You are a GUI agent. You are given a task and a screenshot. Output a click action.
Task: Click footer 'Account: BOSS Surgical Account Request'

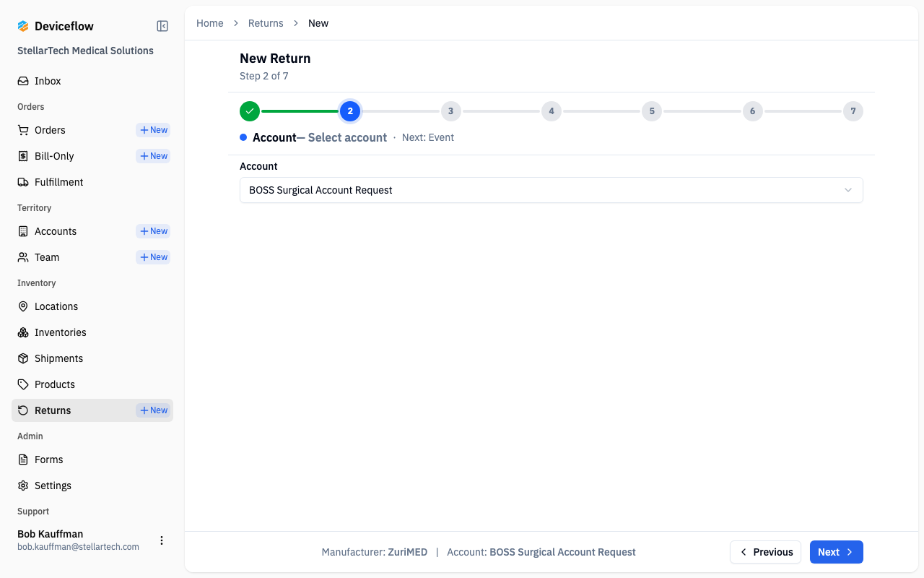pyautogui.click(x=541, y=552)
